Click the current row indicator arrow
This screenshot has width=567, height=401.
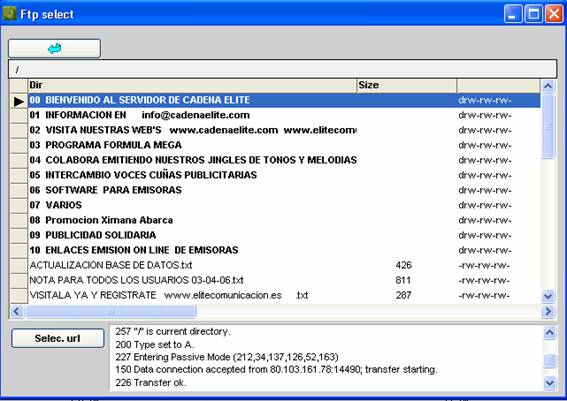pos(19,101)
